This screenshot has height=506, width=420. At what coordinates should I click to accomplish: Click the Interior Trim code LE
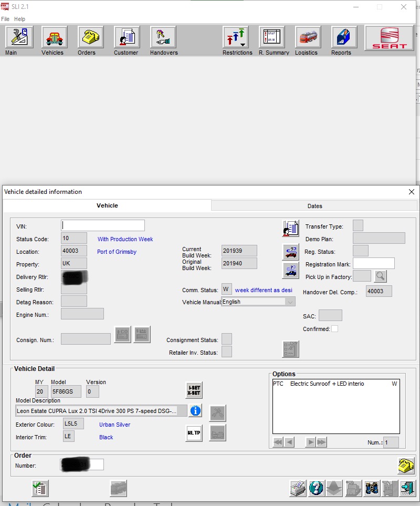tap(69, 436)
